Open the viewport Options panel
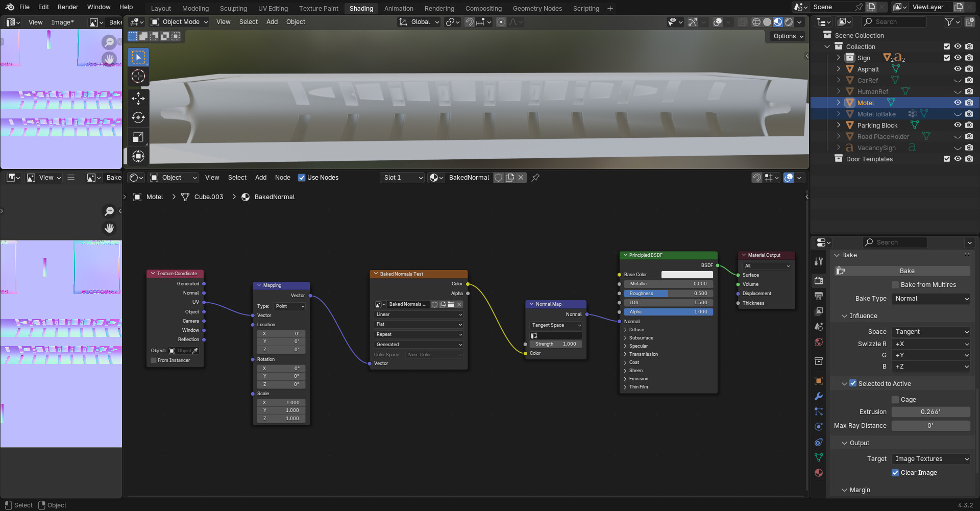 [787, 36]
